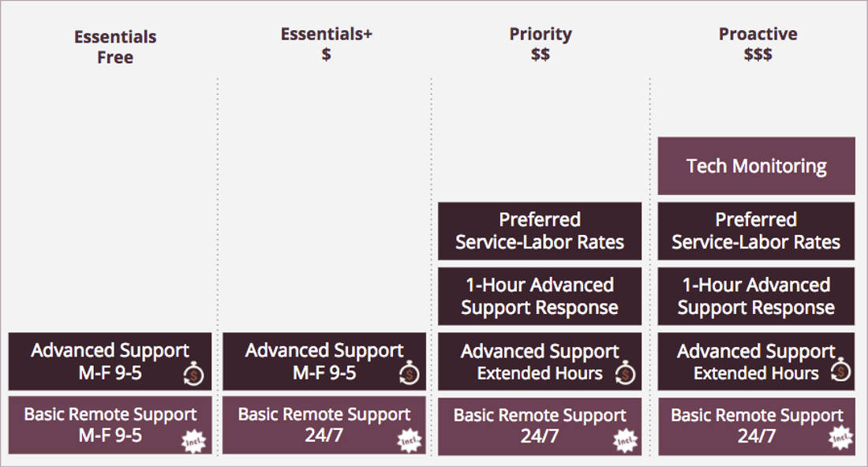Image resolution: width=868 pixels, height=467 pixels.
Task: Select Preferred Service-Labor Rates in the Priority column
Action: (x=540, y=230)
